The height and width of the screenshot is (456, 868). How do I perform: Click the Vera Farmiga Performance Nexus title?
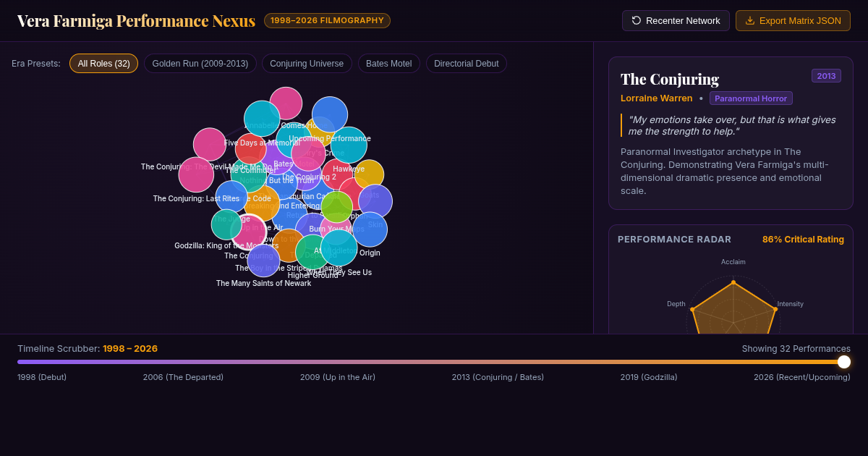tap(136, 20)
